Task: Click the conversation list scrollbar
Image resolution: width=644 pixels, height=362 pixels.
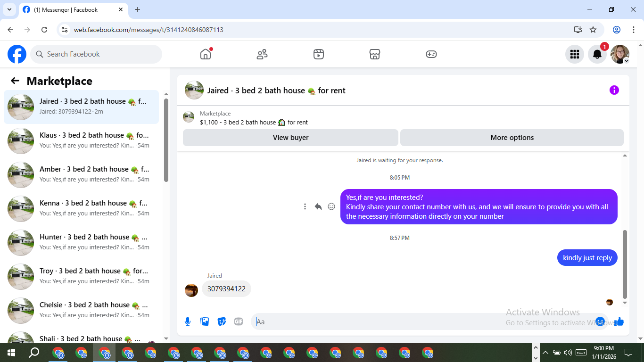Action: tap(166, 140)
